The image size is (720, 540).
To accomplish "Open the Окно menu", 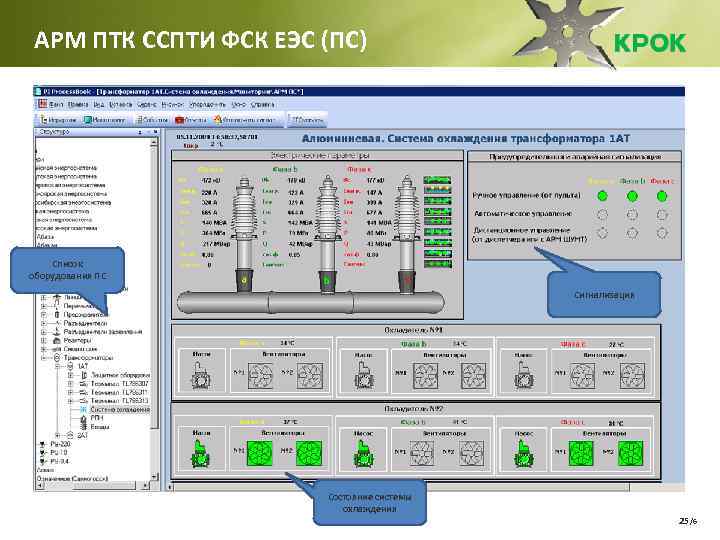I will click(238, 105).
